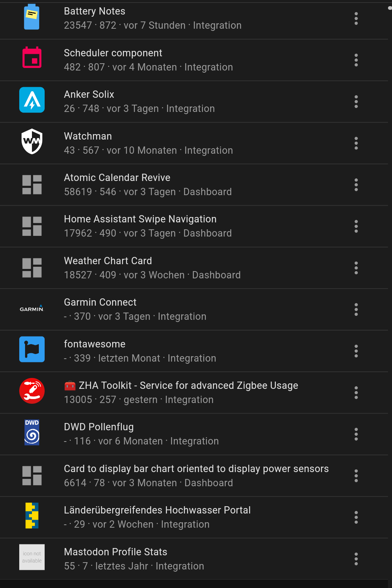
Task: Expand options menu for Weather Chart Card
Action: click(356, 268)
